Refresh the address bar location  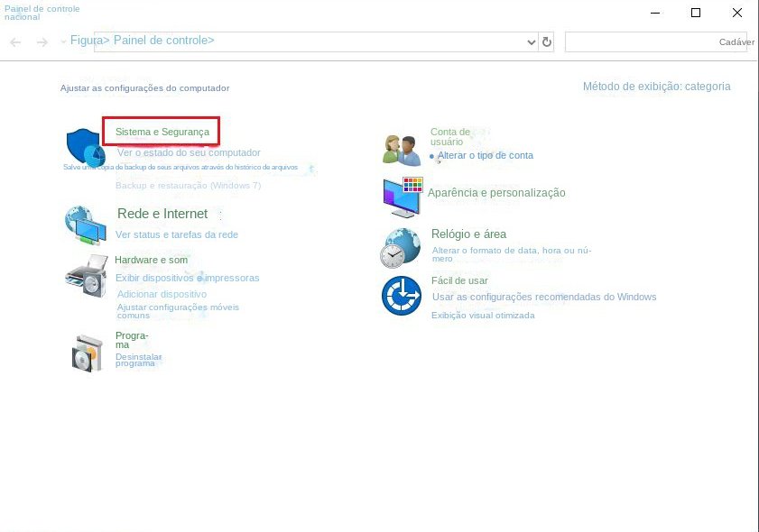546,42
